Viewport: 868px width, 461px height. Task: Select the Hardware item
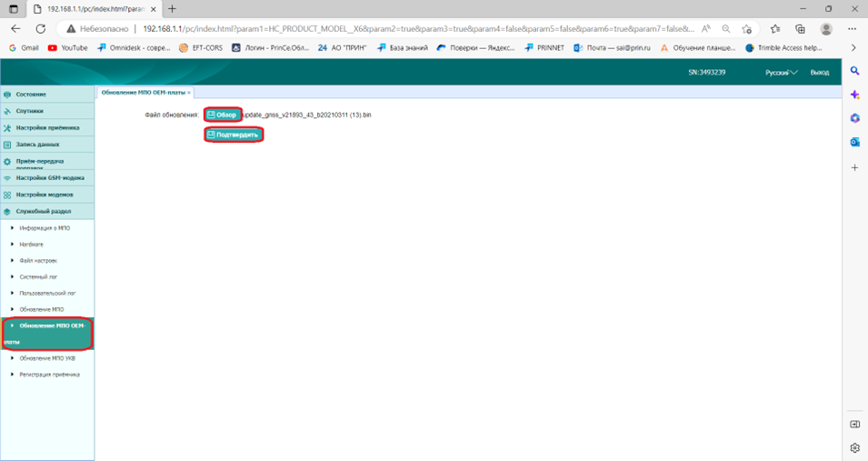click(31, 244)
